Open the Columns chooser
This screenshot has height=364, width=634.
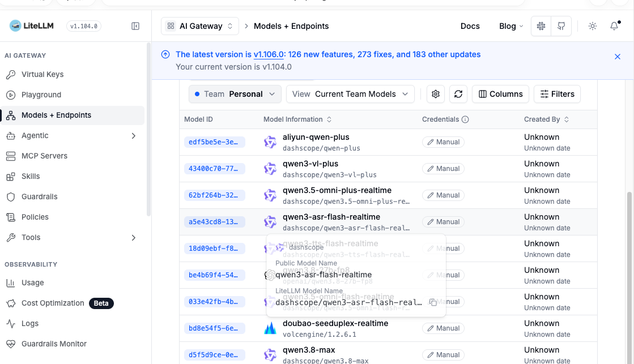[500, 94]
